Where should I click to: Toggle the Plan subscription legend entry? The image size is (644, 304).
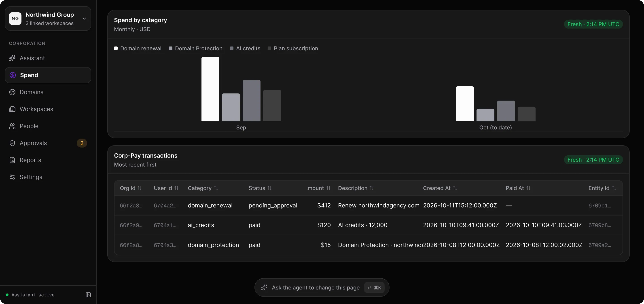pyautogui.click(x=293, y=49)
